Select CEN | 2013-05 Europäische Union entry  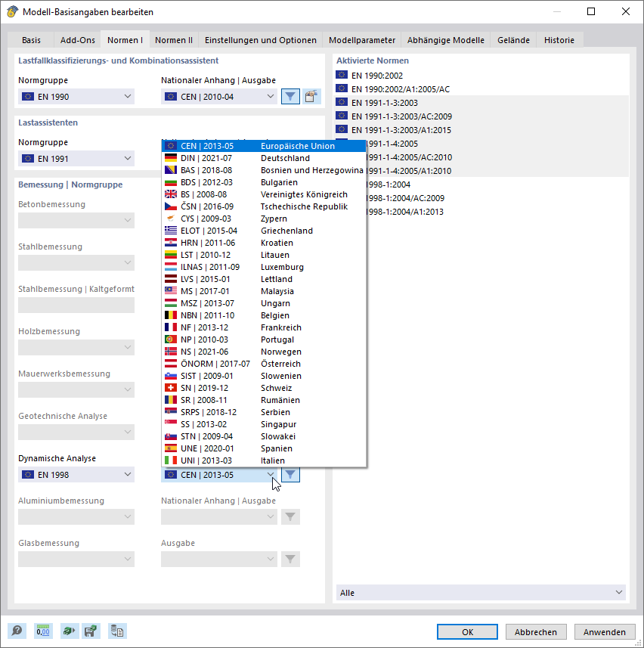tap(264, 146)
